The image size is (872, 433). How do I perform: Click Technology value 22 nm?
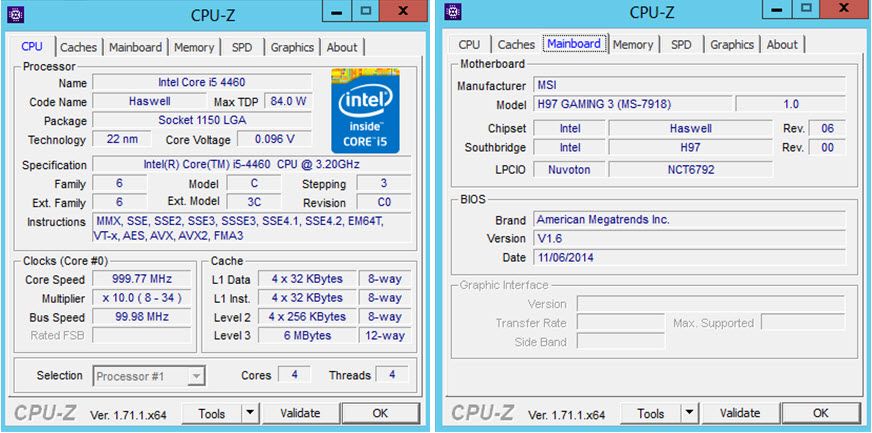[x=122, y=139]
